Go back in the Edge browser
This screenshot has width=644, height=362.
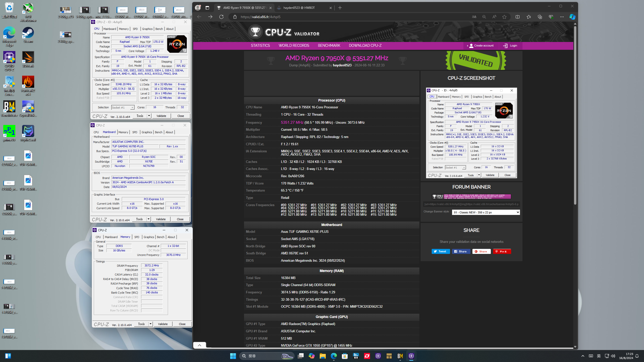pyautogui.click(x=199, y=17)
